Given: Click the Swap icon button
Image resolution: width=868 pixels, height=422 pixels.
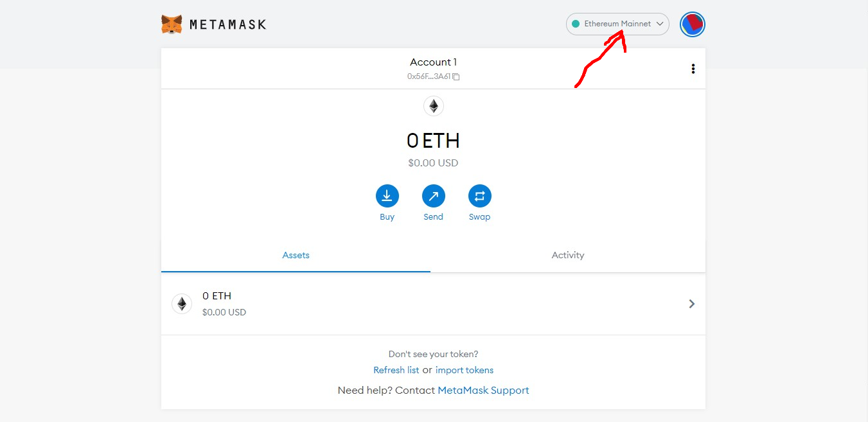Looking at the screenshot, I should (x=479, y=196).
